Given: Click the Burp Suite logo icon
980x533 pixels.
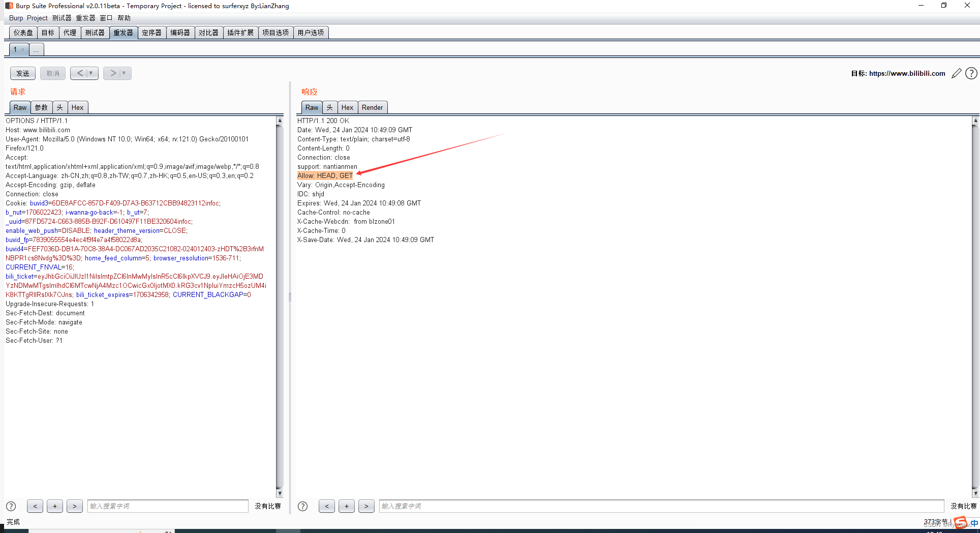Looking at the screenshot, I should (x=9, y=6).
